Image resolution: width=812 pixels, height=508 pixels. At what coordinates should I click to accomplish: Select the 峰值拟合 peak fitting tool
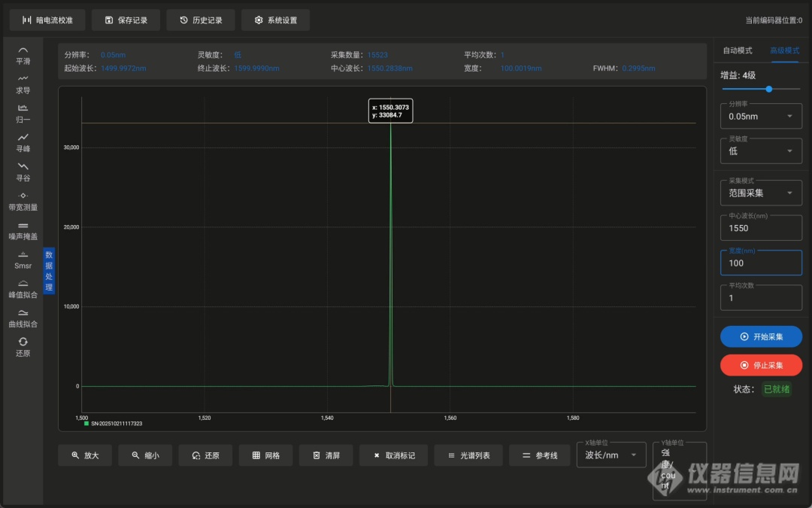pos(23,289)
